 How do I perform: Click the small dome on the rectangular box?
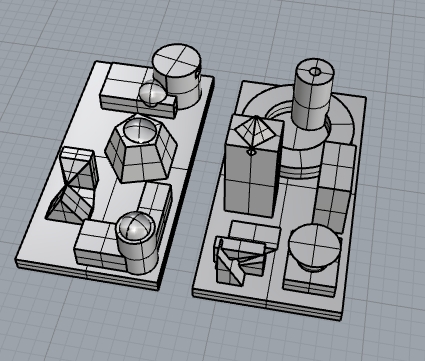pyautogui.click(x=152, y=94)
